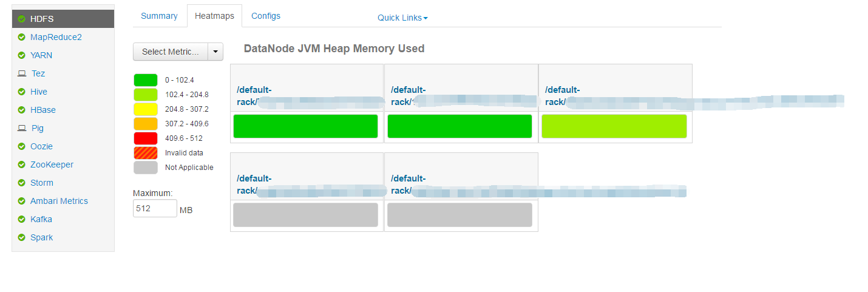This screenshot has height=292, width=868.
Task: Click the laptop client icon beside Tez
Action: [x=22, y=73]
